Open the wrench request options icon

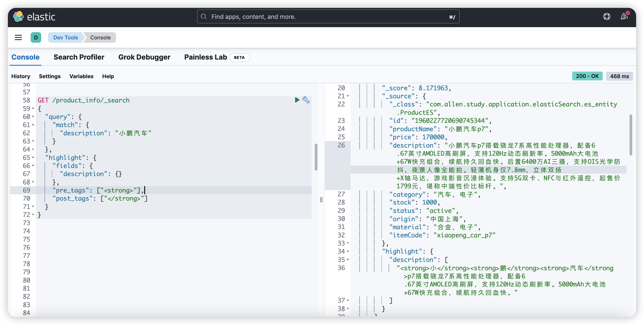(x=306, y=100)
